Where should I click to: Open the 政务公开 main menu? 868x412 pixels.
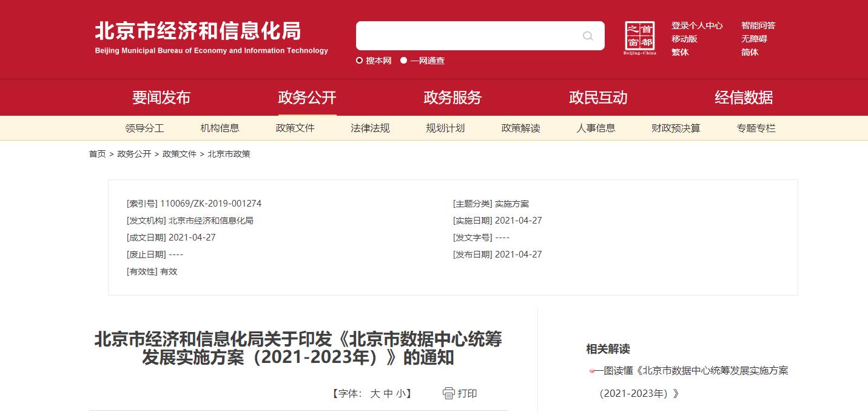click(x=307, y=98)
